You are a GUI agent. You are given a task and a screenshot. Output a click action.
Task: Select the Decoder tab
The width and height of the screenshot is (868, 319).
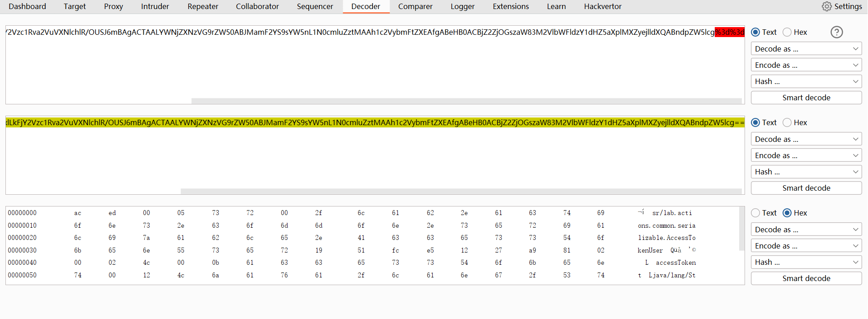[x=366, y=6]
